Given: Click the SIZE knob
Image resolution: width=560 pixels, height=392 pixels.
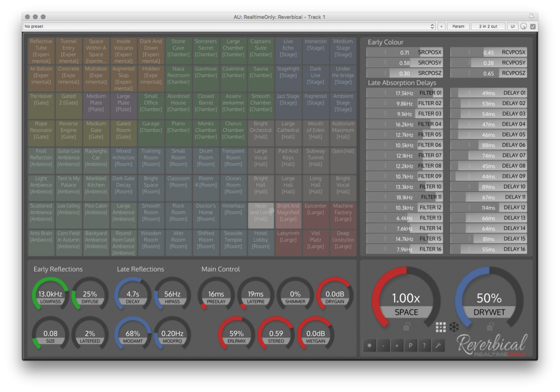Looking at the screenshot, I should (x=50, y=334).
